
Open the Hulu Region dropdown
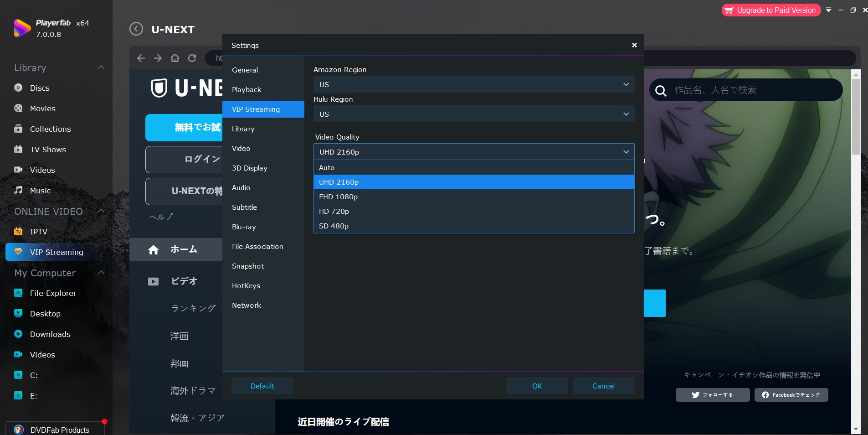pyautogui.click(x=474, y=114)
